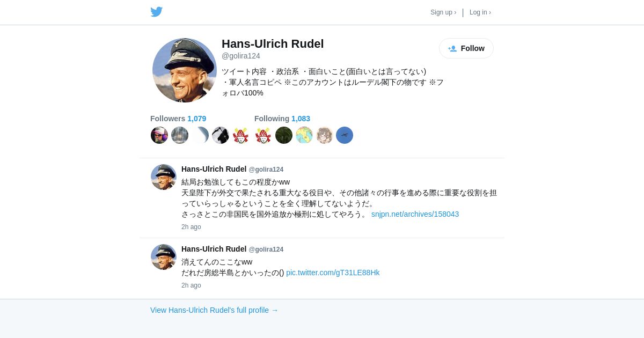Open the pic.twitter.com/gT31LE88Hk link
The width and height of the screenshot is (644, 338).
(333, 273)
